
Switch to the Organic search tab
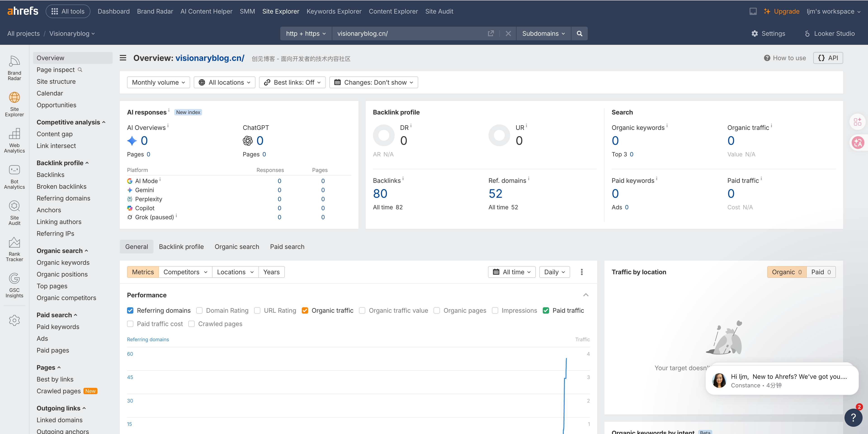click(237, 246)
